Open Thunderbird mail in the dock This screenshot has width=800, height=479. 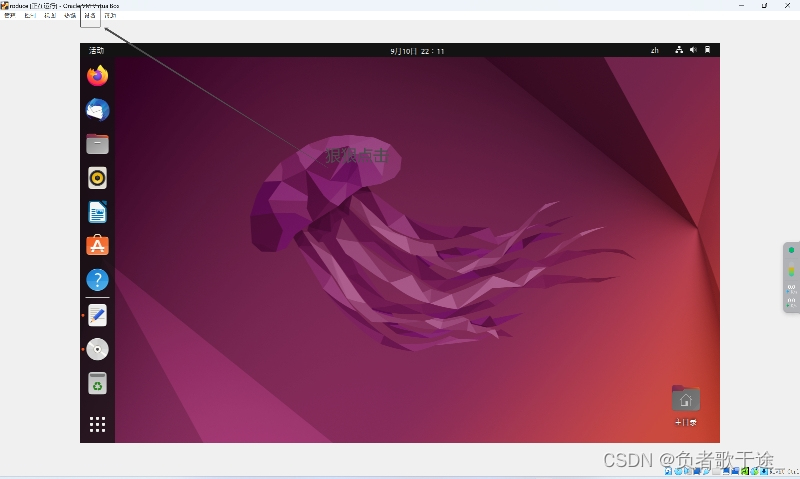97,110
